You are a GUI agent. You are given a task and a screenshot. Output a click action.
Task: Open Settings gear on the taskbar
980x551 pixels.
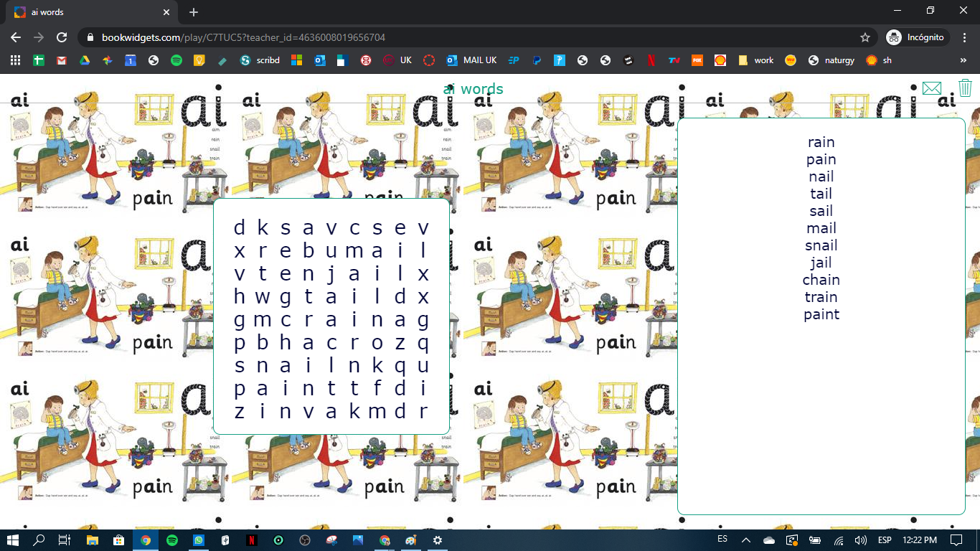coord(438,540)
